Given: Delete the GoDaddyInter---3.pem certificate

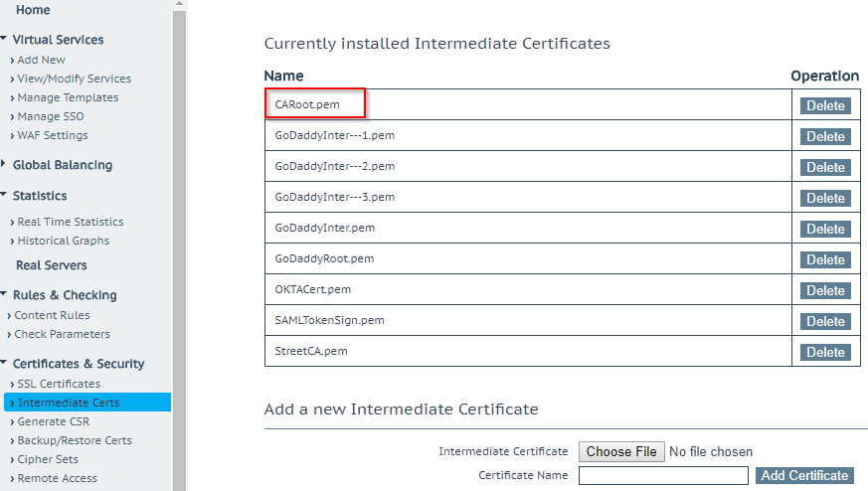Looking at the screenshot, I should pyautogui.click(x=825, y=198).
